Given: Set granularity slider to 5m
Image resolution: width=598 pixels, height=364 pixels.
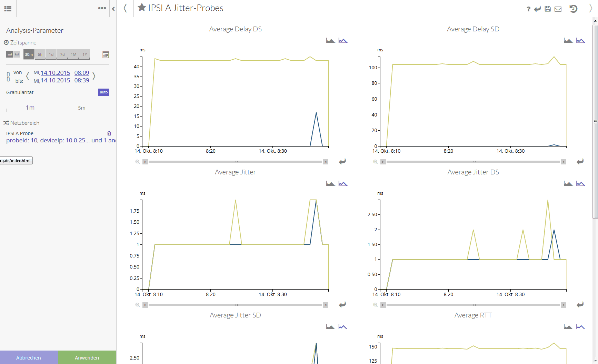Looking at the screenshot, I should click(x=82, y=108).
